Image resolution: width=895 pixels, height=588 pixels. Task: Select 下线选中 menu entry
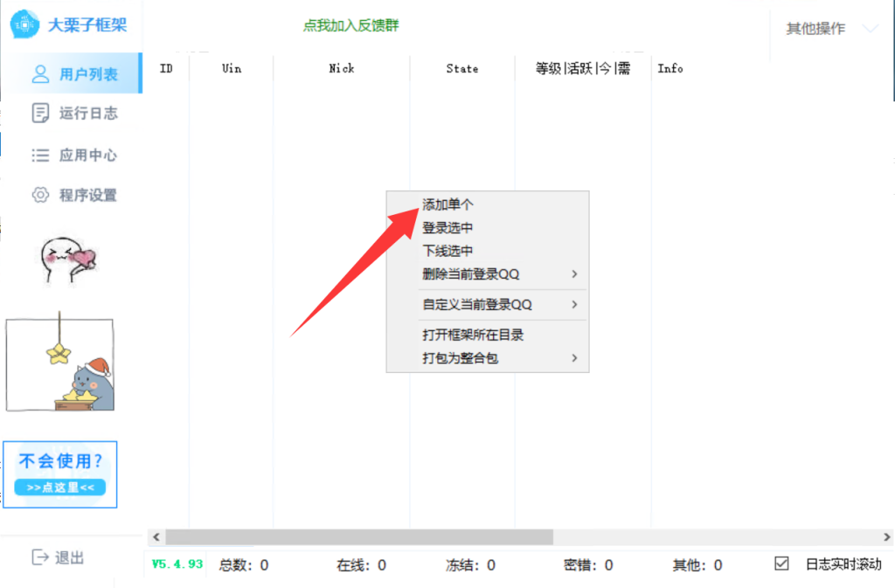[447, 251]
